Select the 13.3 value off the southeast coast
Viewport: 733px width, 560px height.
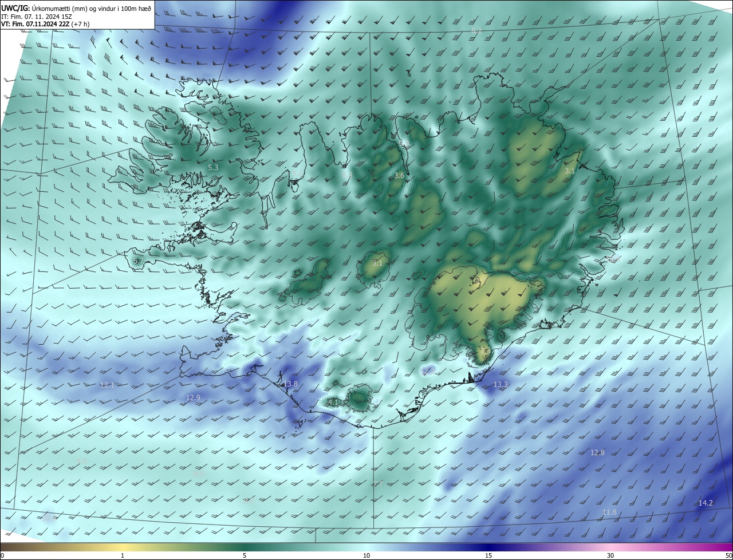pyautogui.click(x=501, y=384)
